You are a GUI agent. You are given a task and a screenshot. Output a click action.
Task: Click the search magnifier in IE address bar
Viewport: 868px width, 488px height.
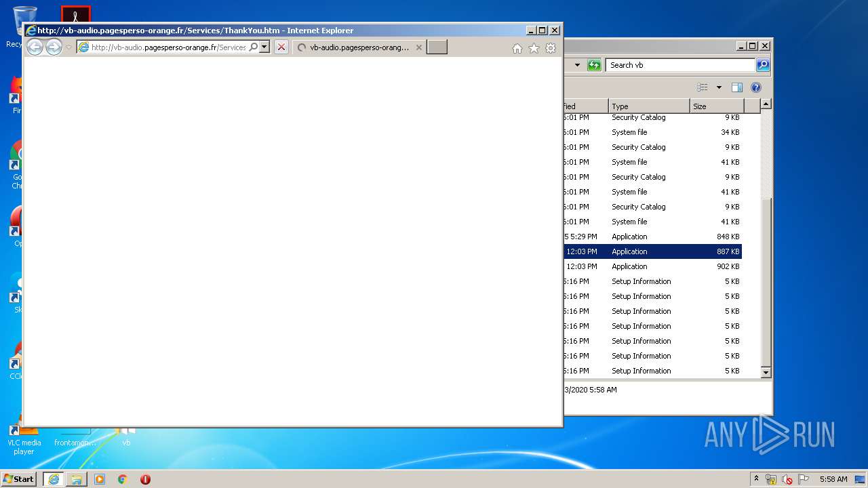(x=254, y=47)
